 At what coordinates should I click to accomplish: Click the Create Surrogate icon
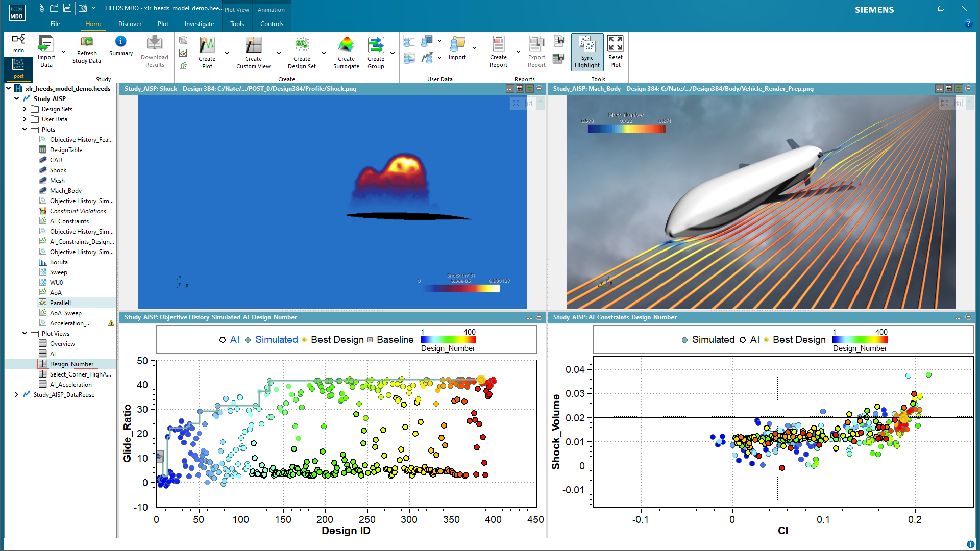click(346, 45)
